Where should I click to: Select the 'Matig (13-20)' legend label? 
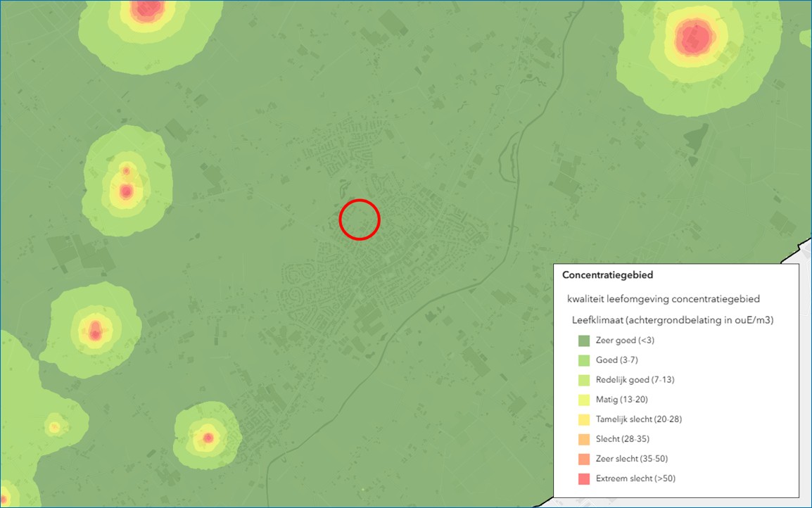(621, 399)
